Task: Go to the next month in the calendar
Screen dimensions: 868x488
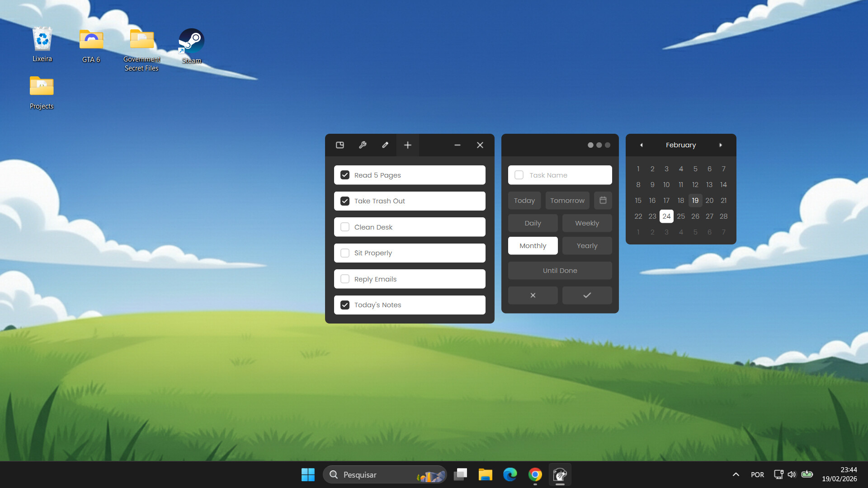Action: coord(721,145)
